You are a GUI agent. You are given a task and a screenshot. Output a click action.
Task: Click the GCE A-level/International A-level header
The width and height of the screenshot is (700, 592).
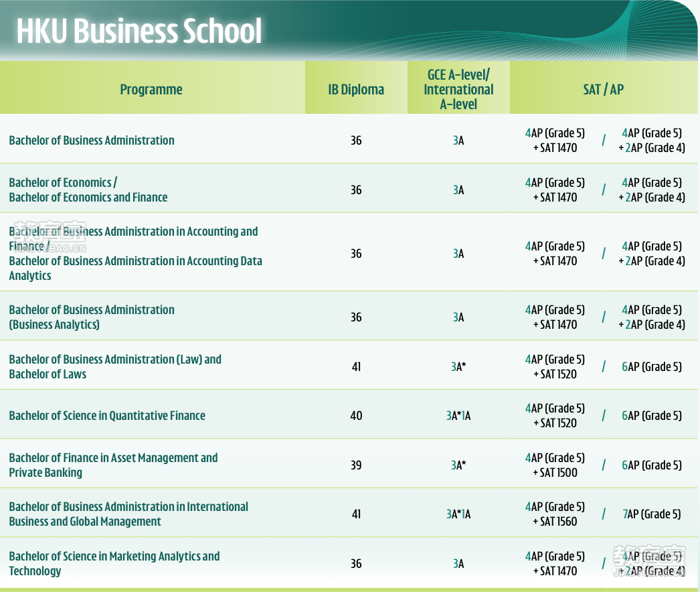[458, 89]
